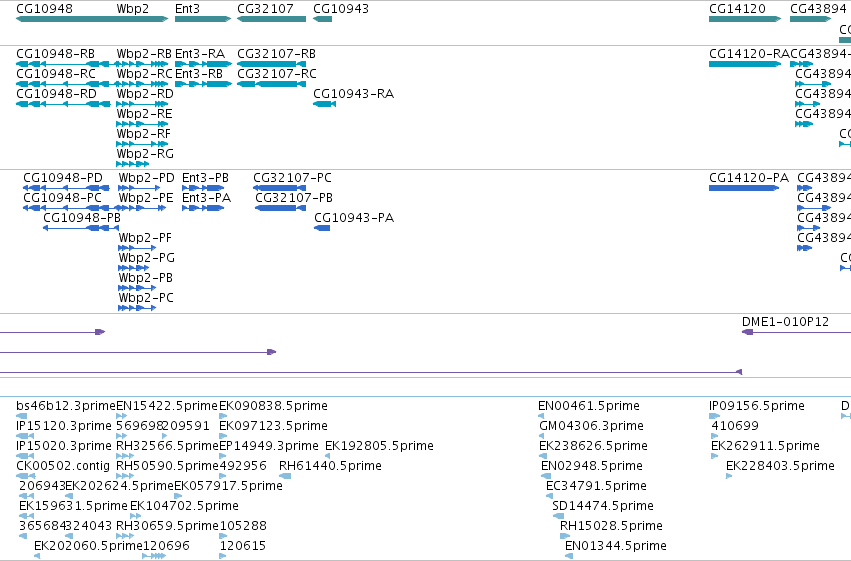Select the IP15020.3prime EST label

click(63, 447)
